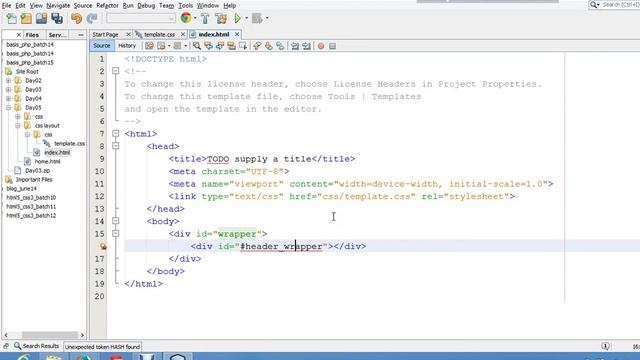Open the project configuration combo box
Image resolution: width=640 pixels, height=360 pixels.
tap(141, 18)
